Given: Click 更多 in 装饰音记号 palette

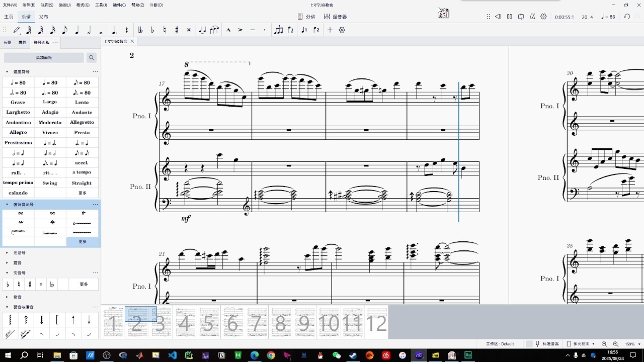Looking at the screenshot, I should pos(83,242).
